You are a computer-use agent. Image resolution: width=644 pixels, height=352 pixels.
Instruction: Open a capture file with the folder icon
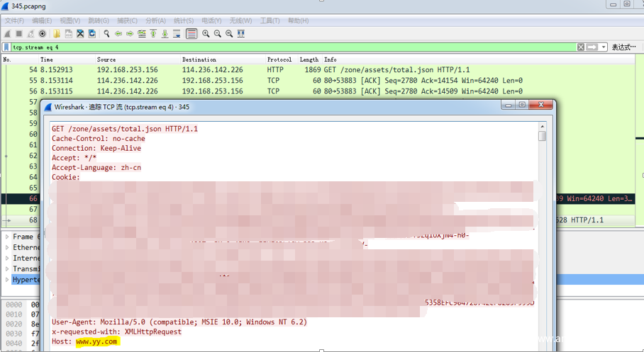pos(57,33)
